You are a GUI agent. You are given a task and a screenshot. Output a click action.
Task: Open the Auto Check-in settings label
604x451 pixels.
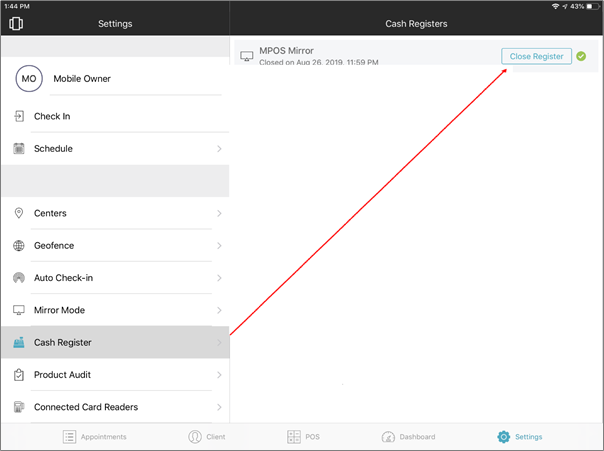(x=64, y=278)
